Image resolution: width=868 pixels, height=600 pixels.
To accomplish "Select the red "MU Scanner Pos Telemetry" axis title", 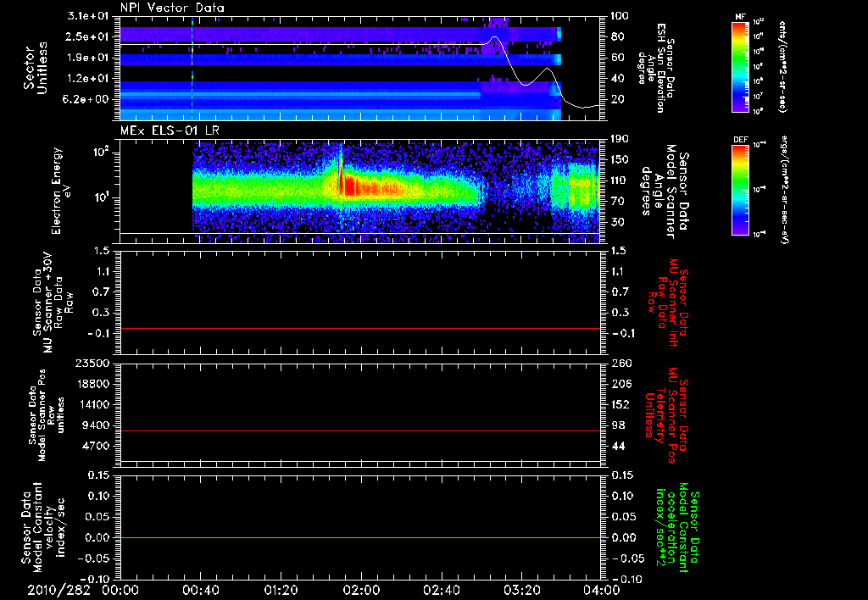I will [x=667, y=415].
